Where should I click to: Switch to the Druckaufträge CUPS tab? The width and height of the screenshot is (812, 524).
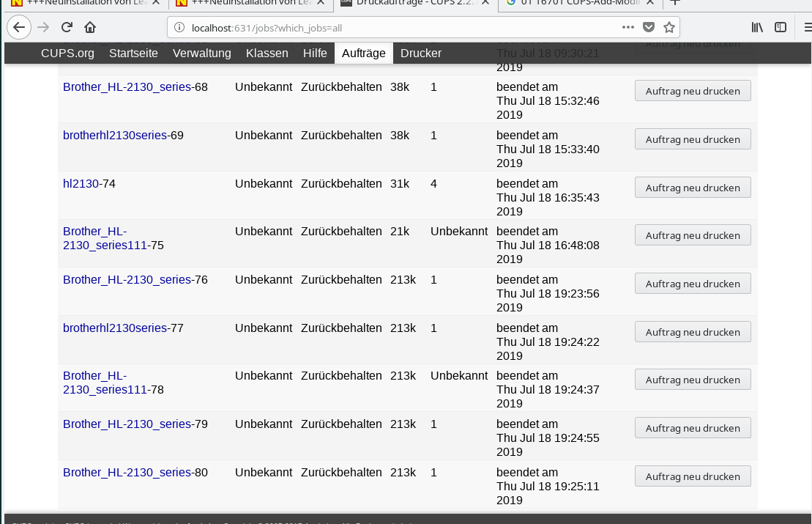coord(414,3)
